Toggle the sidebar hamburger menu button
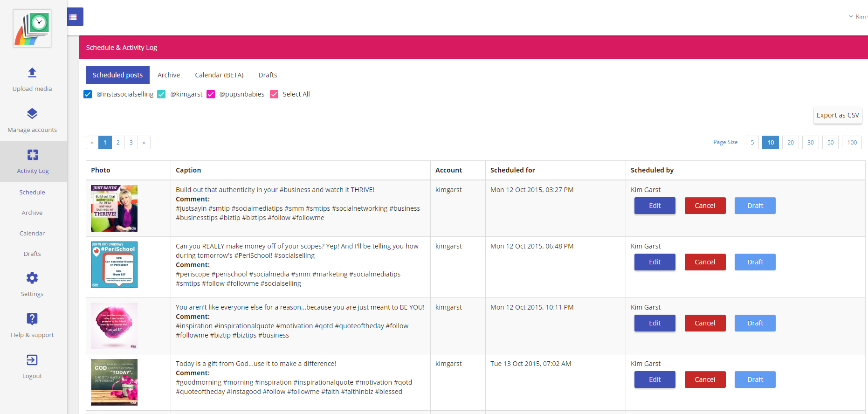The image size is (868, 414). pyautogui.click(x=74, y=17)
